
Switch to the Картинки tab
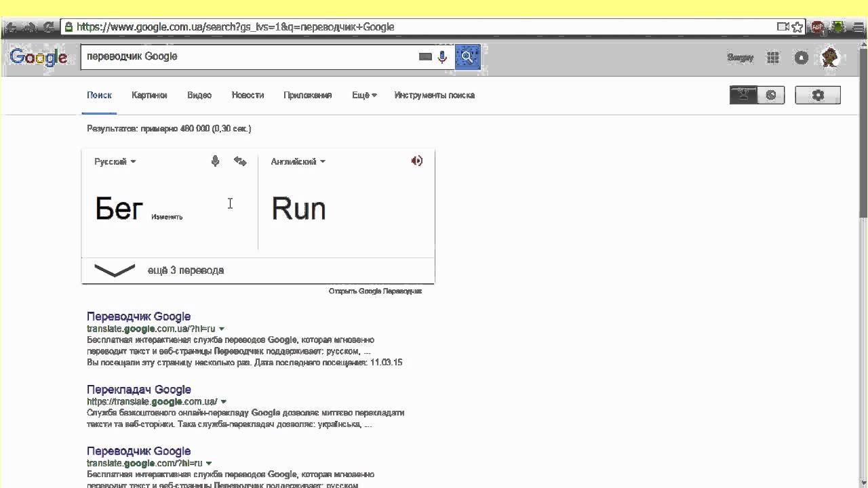coord(149,96)
